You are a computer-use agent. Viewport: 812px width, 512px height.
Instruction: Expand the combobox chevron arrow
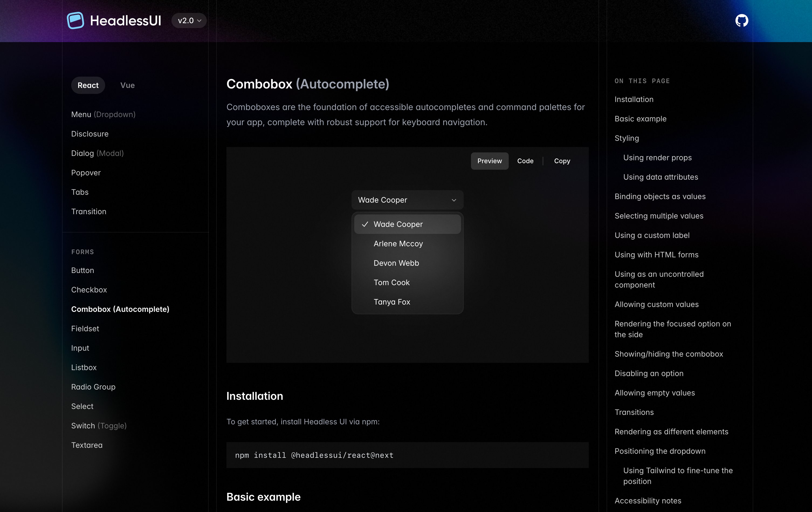point(454,200)
